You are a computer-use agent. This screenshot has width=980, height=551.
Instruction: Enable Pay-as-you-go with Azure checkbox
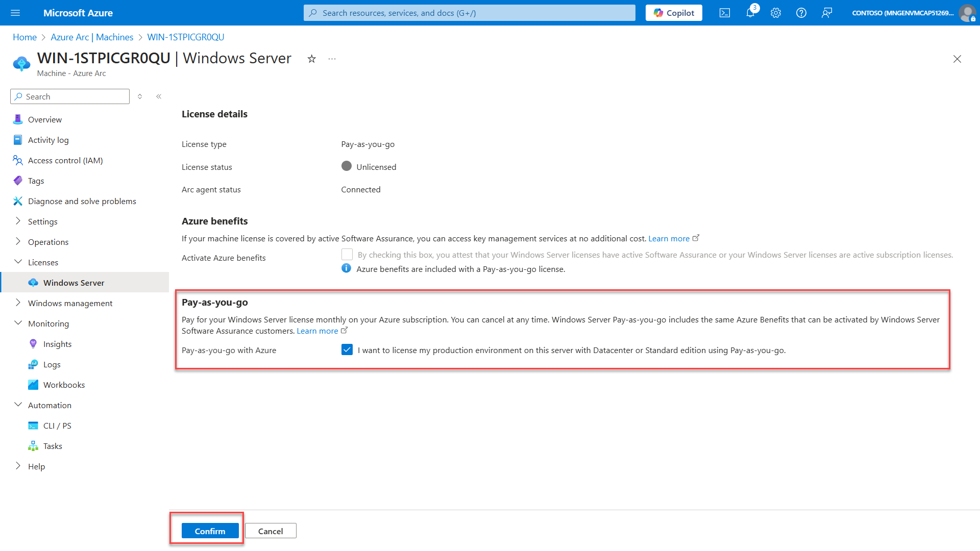[347, 350]
